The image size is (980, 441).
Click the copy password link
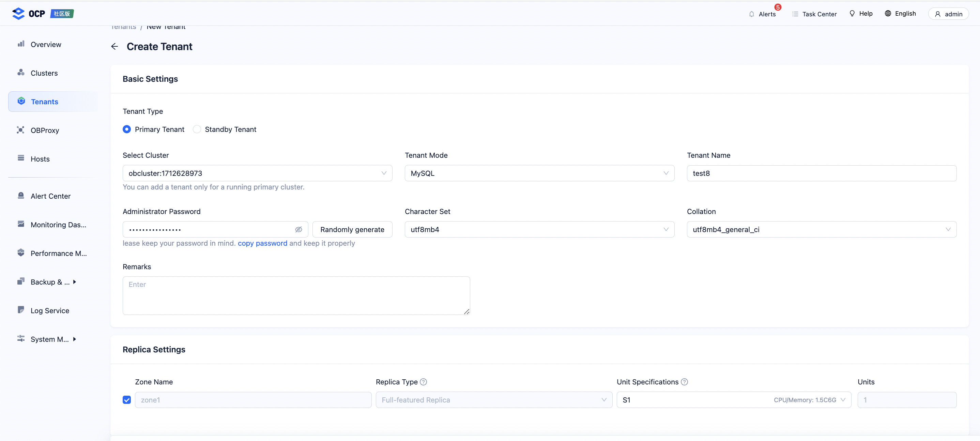[x=262, y=243]
